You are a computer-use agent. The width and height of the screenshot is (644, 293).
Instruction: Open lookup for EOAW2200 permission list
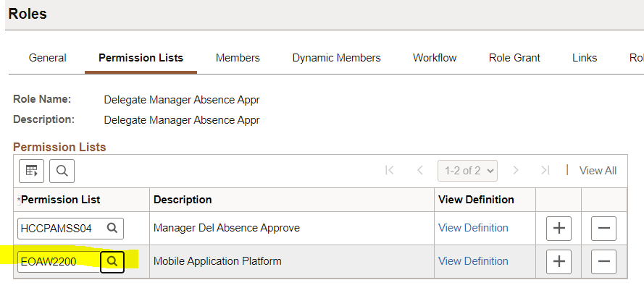pos(112,260)
